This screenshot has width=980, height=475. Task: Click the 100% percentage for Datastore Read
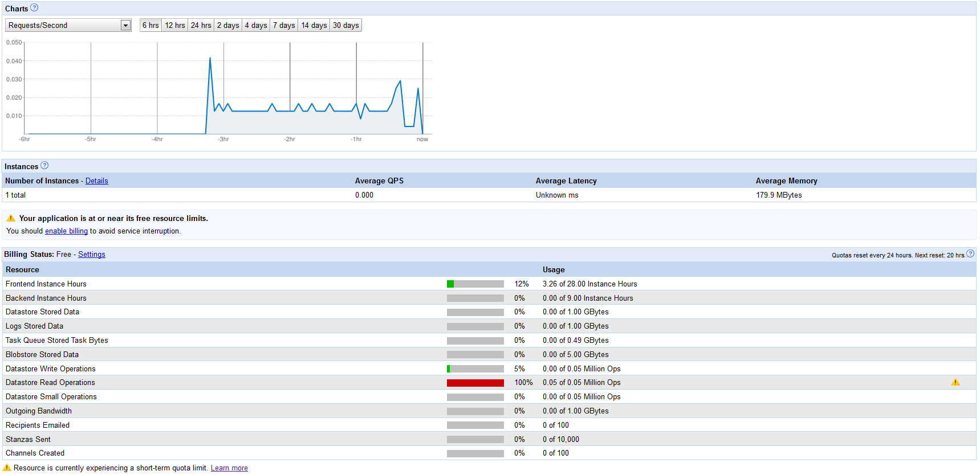523,383
